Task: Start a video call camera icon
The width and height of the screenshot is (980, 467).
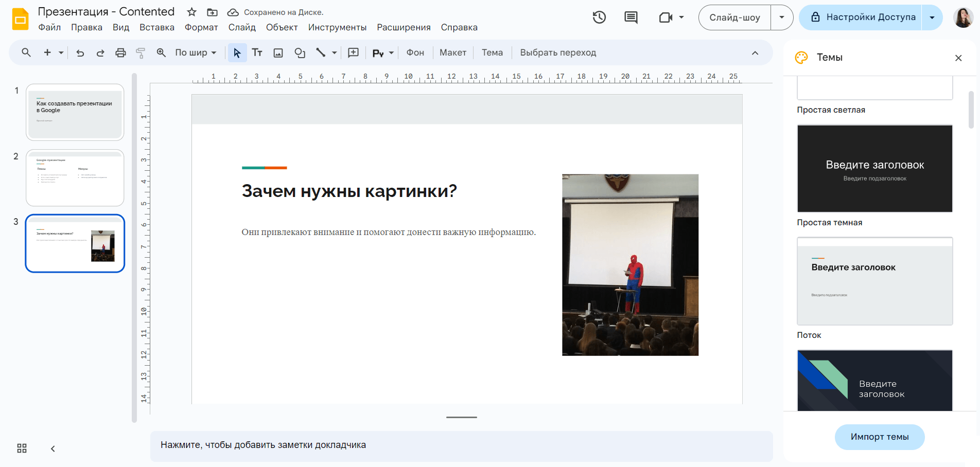Action: tap(666, 17)
